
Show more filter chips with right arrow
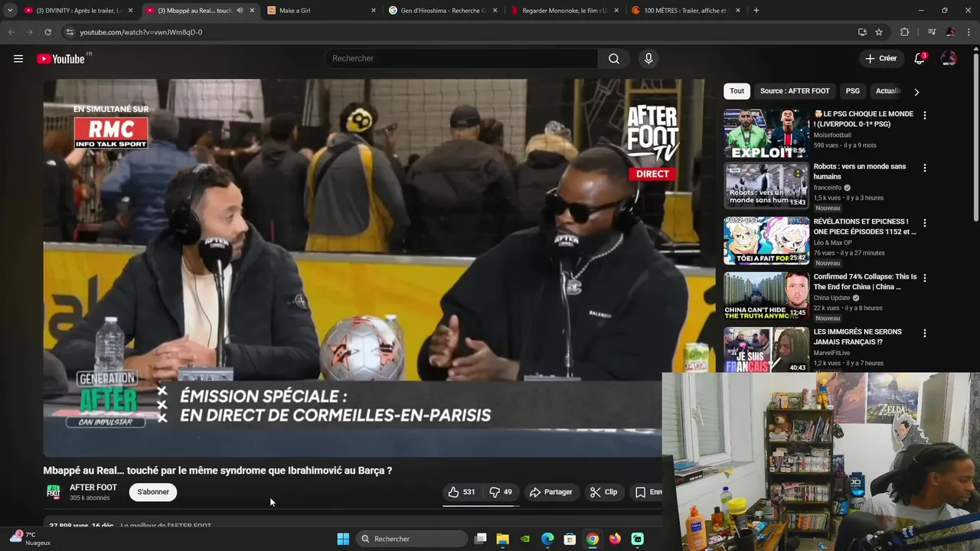[x=916, y=92]
